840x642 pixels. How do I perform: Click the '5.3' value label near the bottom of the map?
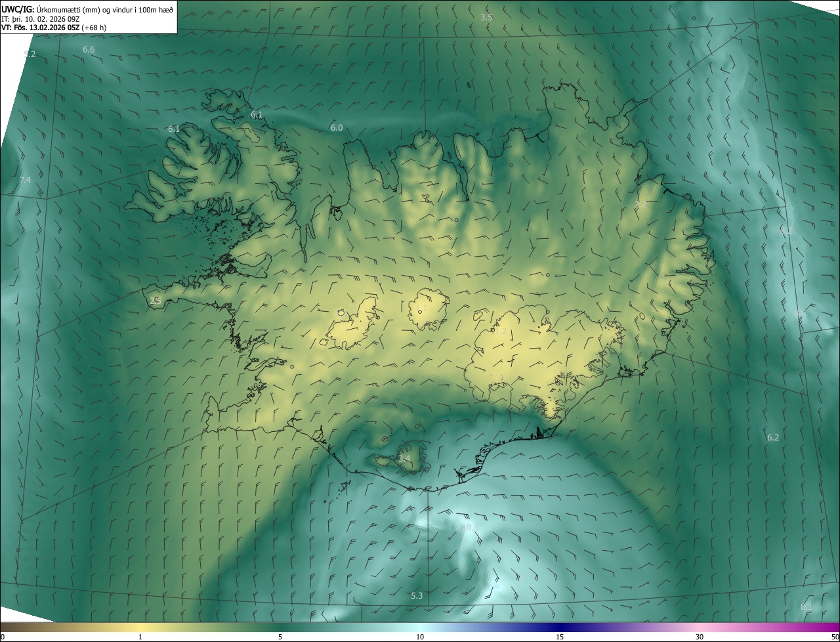click(417, 596)
